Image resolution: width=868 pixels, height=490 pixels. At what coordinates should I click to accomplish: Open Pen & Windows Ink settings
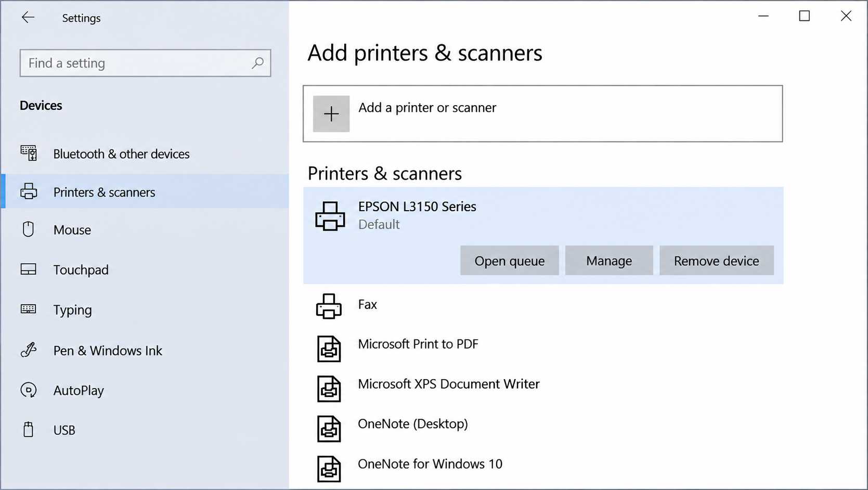point(145,350)
